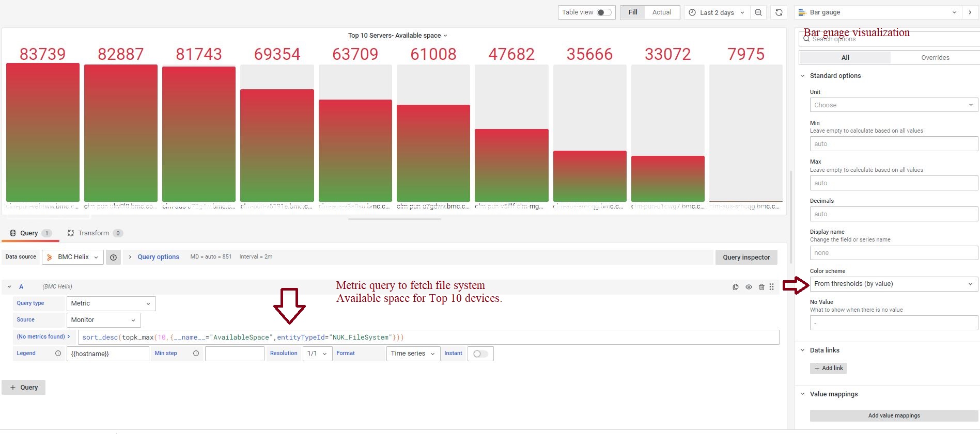Add a new query

[x=24, y=388]
